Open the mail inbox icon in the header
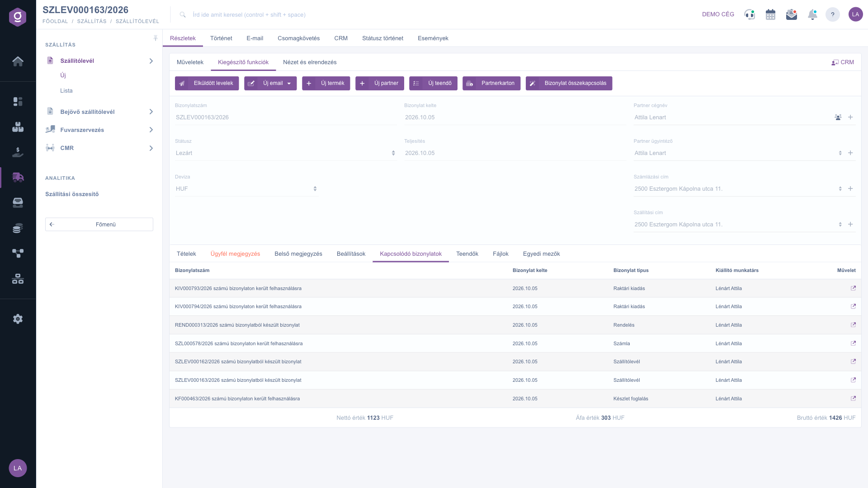Image resolution: width=868 pixels, height=488 pixels. 792,14
